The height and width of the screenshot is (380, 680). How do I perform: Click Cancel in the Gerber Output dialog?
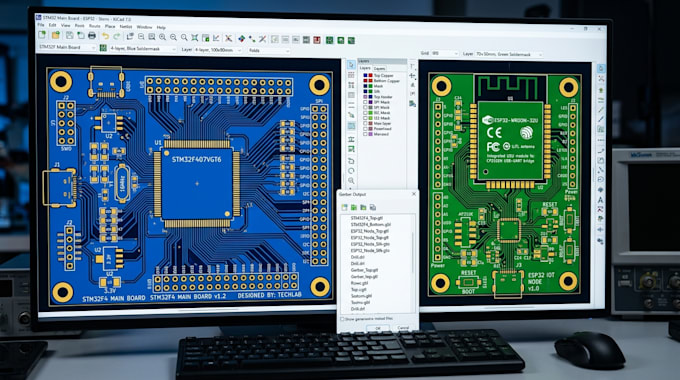tap(403, 328)
